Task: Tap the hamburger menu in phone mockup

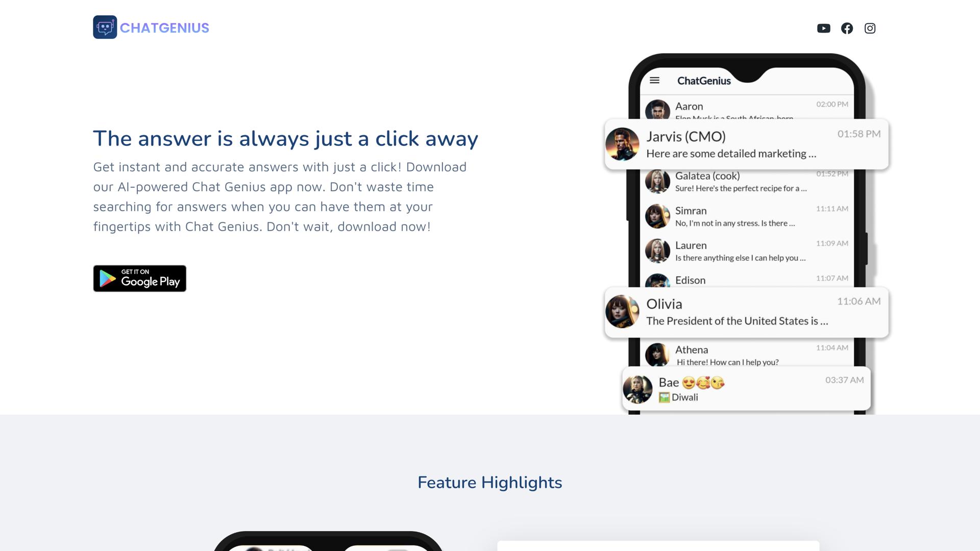Action: [654, 80]
